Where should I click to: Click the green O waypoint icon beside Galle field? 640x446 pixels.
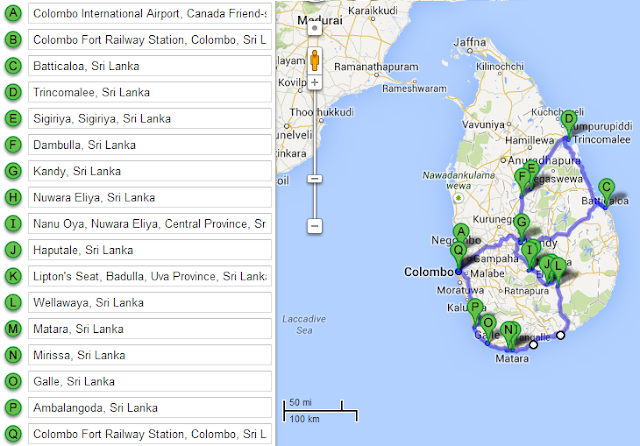13,382
